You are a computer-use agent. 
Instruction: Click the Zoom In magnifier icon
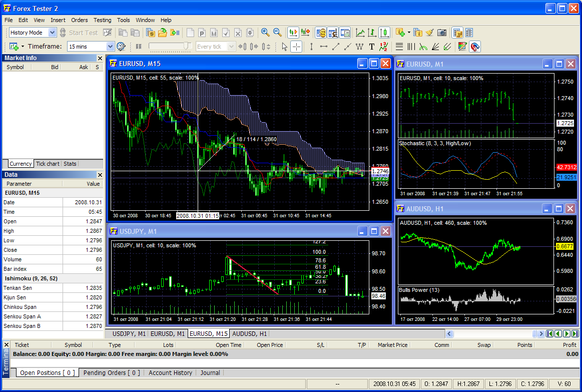265,33
